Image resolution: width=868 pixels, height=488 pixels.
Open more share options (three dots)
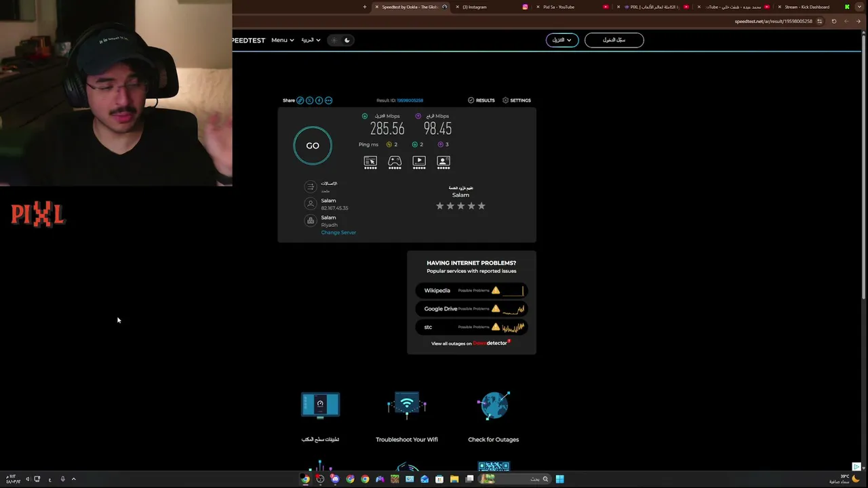click(328, 100)
